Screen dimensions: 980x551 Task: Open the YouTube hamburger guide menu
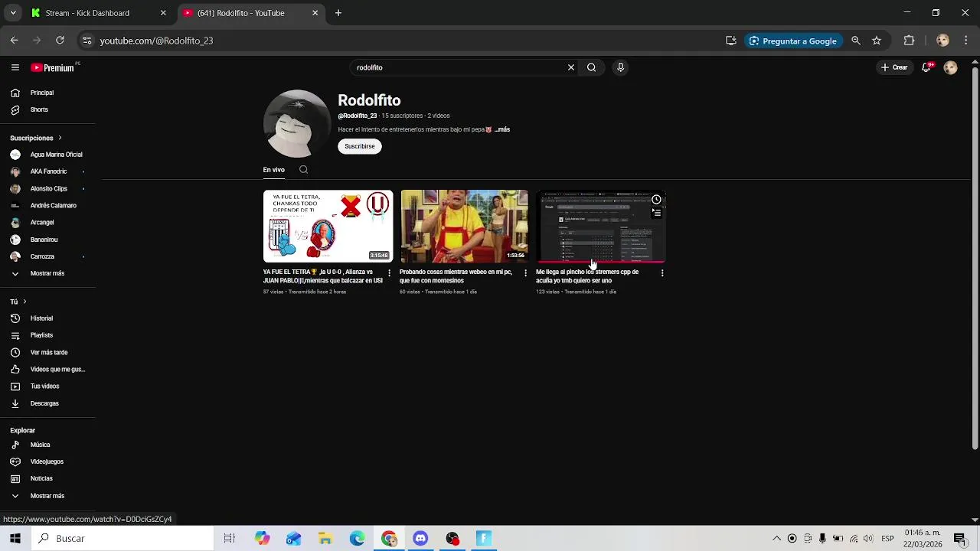tap(15, 67)
